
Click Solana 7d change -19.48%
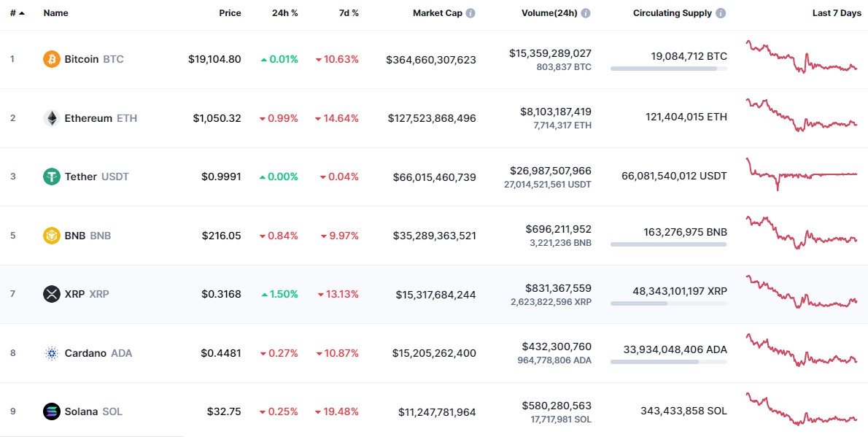click(337, 411)
